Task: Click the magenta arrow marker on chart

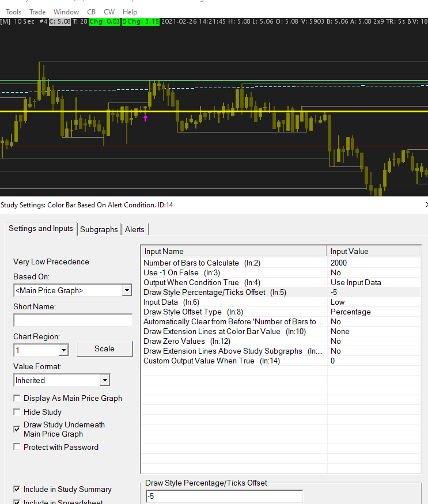Action: pos(145,118)
